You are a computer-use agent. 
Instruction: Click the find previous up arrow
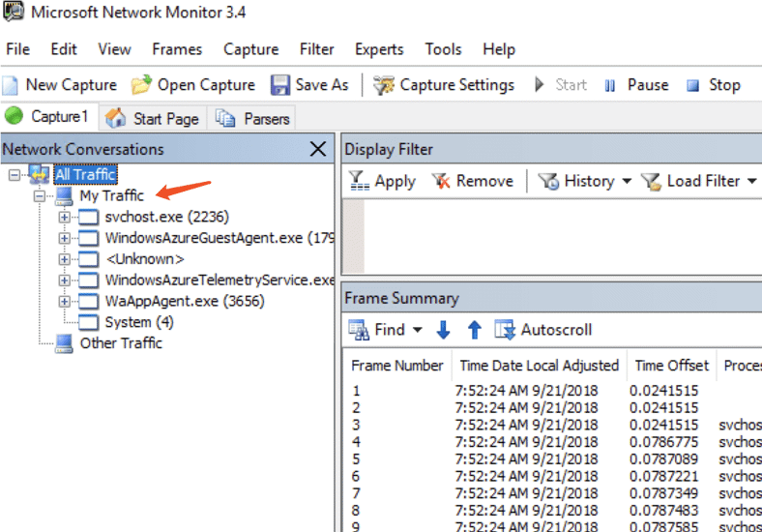point(474,330)
